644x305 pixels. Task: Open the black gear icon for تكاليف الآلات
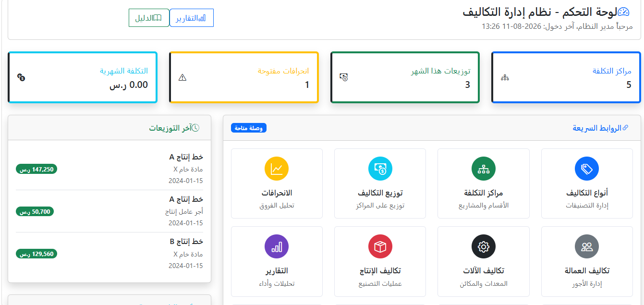click(484, 246)
